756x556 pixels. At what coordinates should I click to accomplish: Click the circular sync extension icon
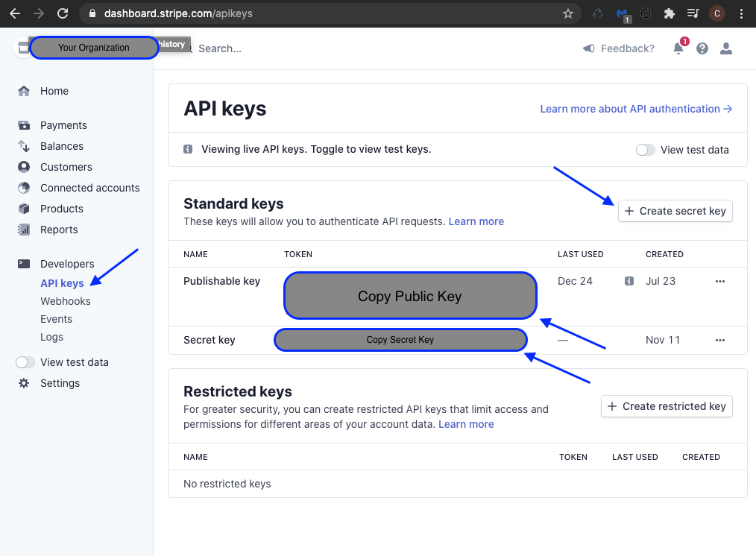646,13
